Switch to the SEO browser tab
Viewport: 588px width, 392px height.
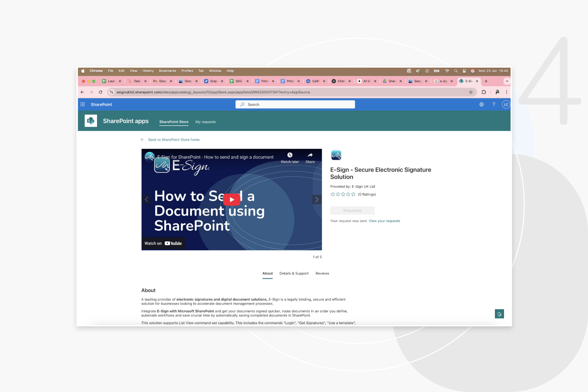point(238,81)
